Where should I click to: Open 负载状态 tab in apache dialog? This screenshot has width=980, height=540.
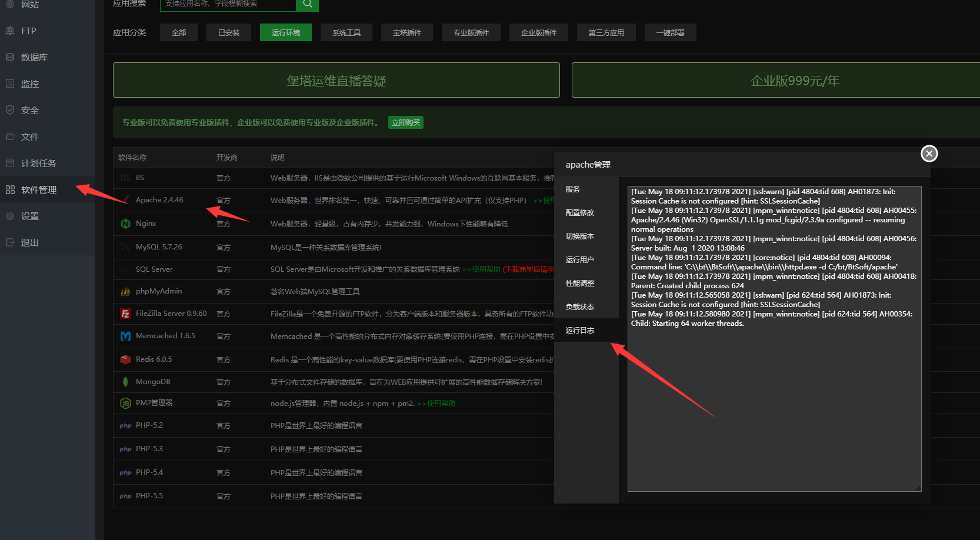tap(586, 306)
